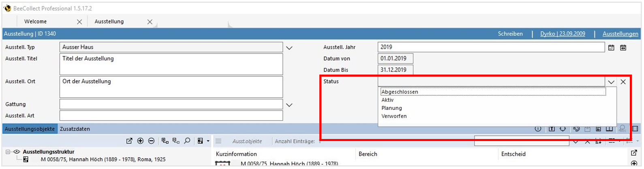644x169 pixels.
Task: Click the Ausstell. Jahr field showing 2019
Action: [491, 47]
